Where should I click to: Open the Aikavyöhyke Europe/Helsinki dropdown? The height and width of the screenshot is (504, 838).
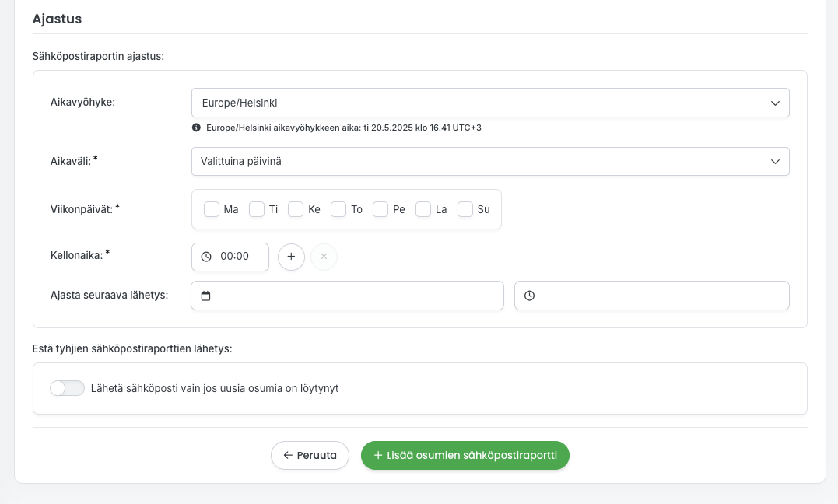click(x=490, y=103)
